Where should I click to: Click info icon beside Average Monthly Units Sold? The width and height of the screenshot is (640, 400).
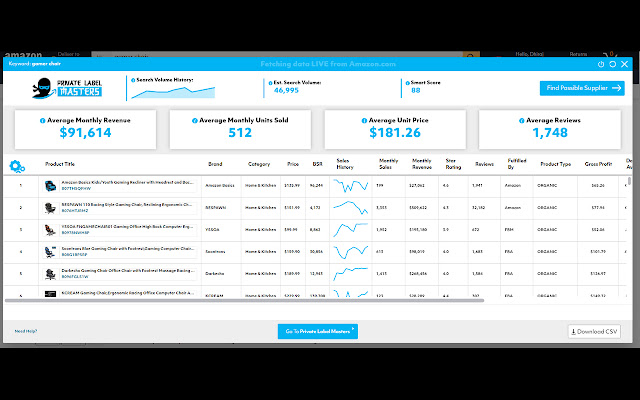(195, 120)
